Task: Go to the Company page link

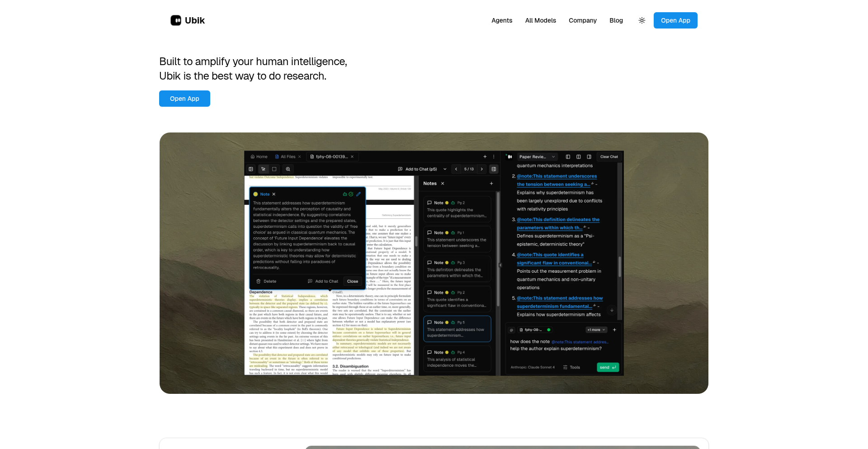Action: click(583, 20)
